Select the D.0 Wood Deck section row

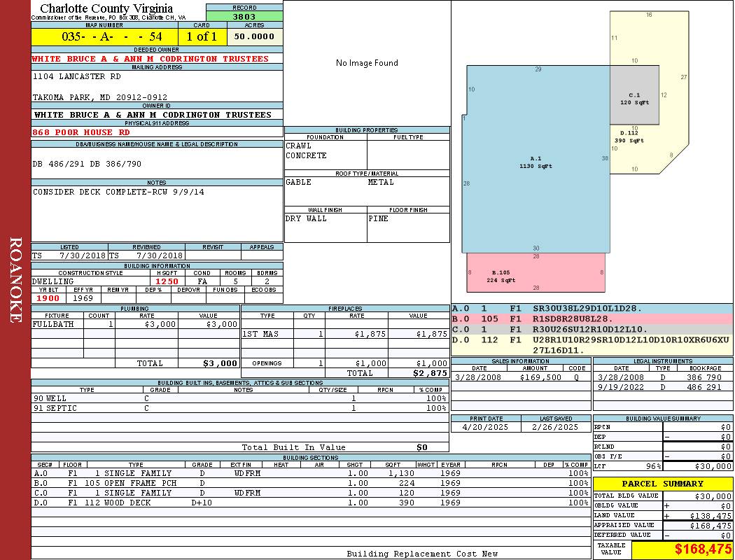311,503
